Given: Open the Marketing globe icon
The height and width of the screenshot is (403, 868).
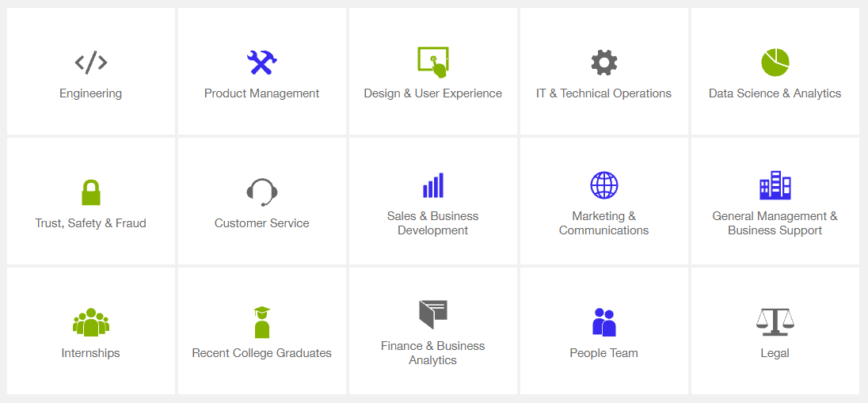Looking at the screenshot, I should pos(604,185).
